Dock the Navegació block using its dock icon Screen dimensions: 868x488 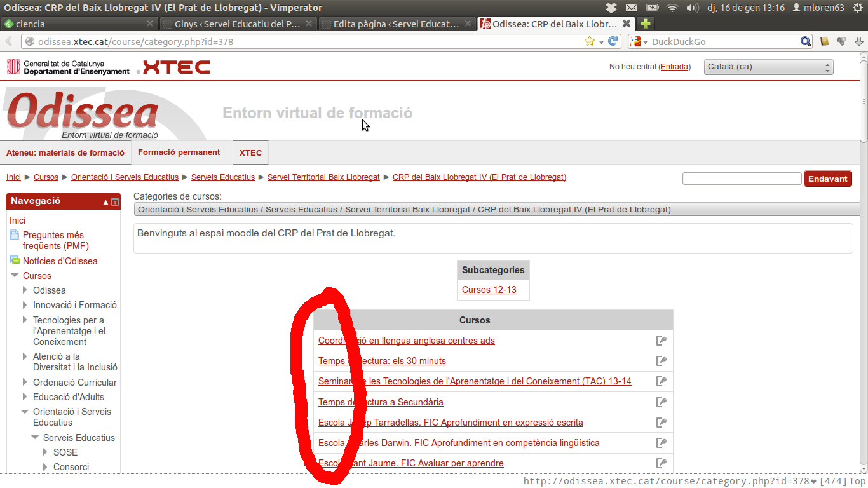point(115,202)
